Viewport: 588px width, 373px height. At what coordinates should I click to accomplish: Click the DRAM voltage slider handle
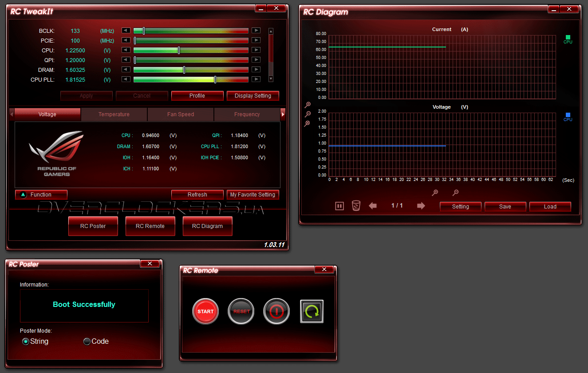click(x=184, y=70)
